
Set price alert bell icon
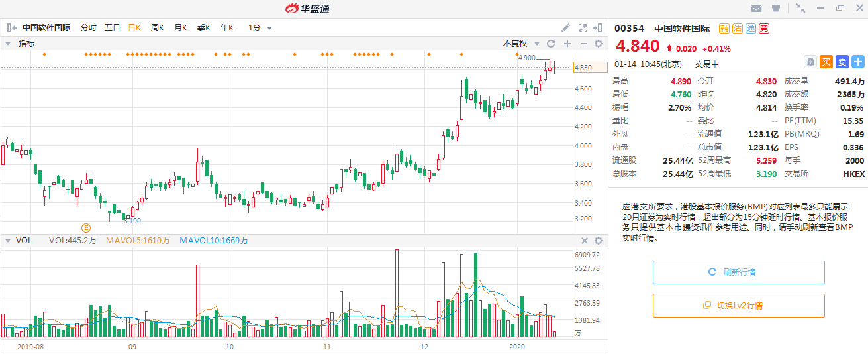pyautogui.click(x=810, y=62)
